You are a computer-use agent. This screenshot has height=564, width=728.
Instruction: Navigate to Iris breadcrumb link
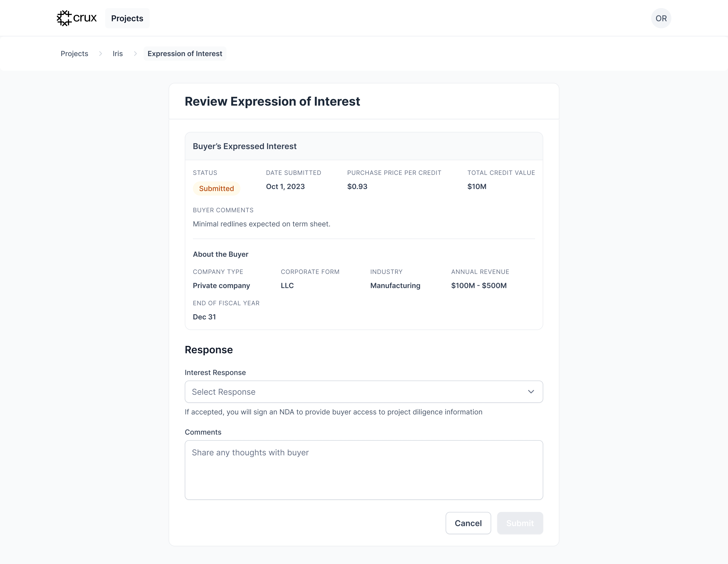click(x=117, y=54)
